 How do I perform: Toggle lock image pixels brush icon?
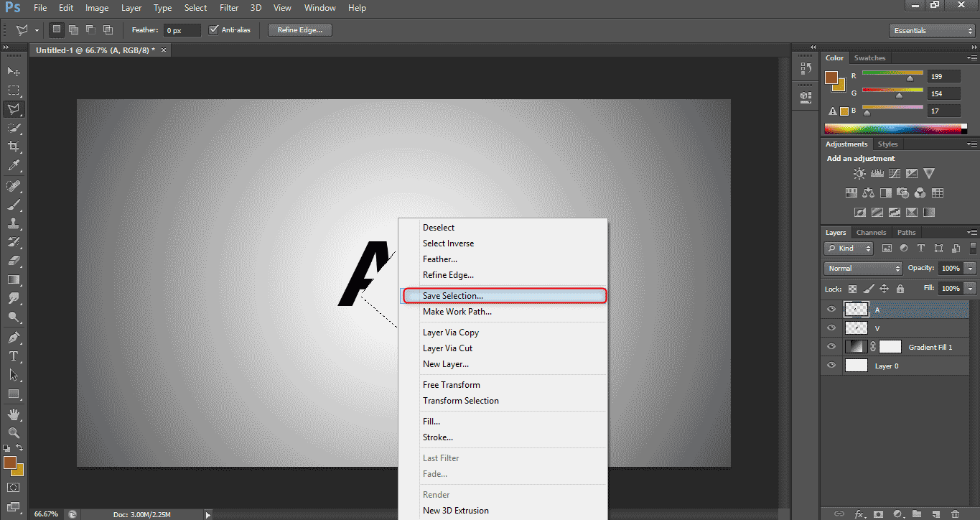[x=868, y=289]
